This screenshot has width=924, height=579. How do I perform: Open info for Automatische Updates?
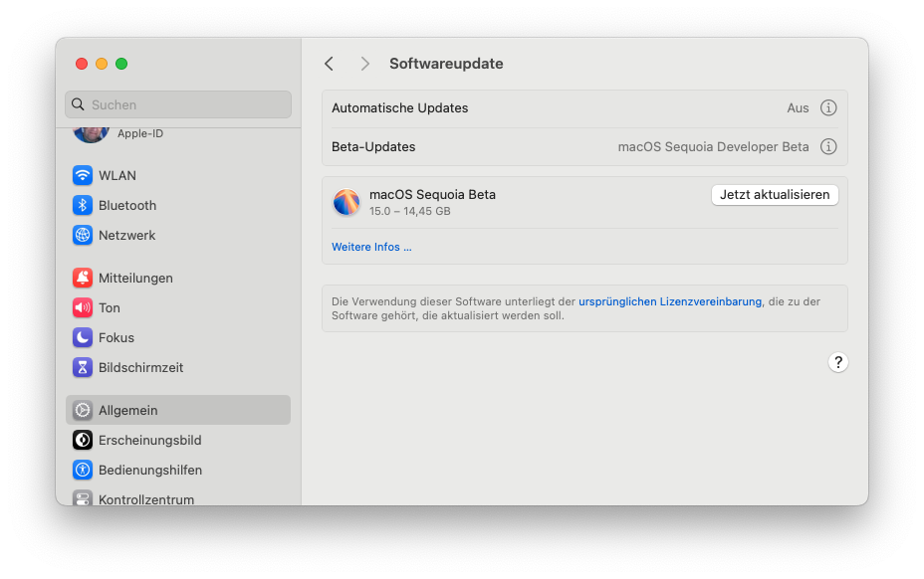827,107
